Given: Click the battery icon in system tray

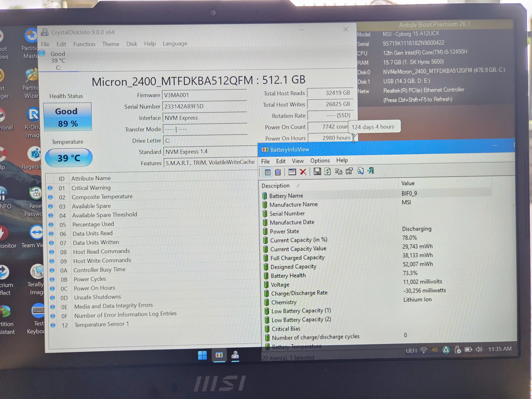Looking at the screenshot, I should [468, 350].
